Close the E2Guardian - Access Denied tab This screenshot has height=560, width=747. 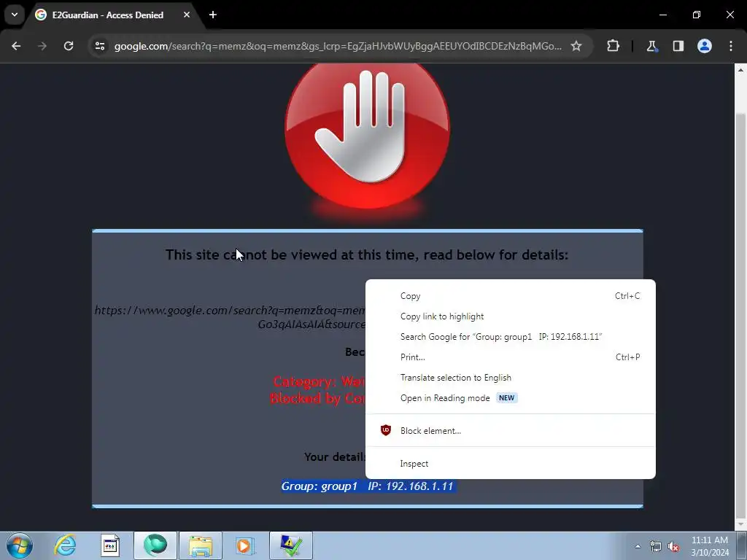(187, 15)
